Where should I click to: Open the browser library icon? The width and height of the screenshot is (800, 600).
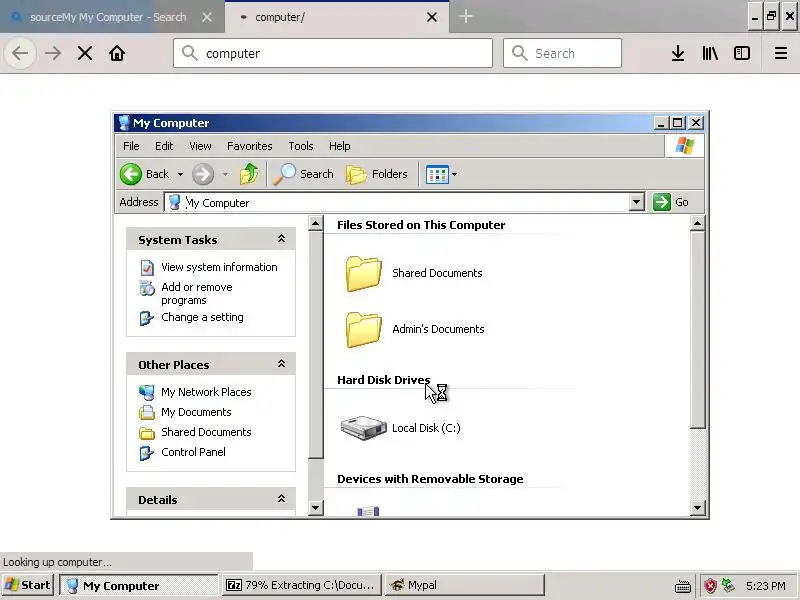[710, 53]
